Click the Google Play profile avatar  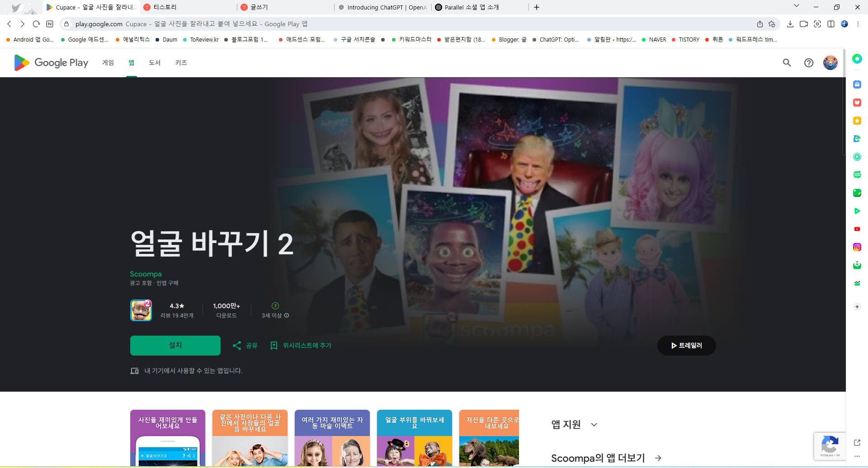[x=830, y=63]
